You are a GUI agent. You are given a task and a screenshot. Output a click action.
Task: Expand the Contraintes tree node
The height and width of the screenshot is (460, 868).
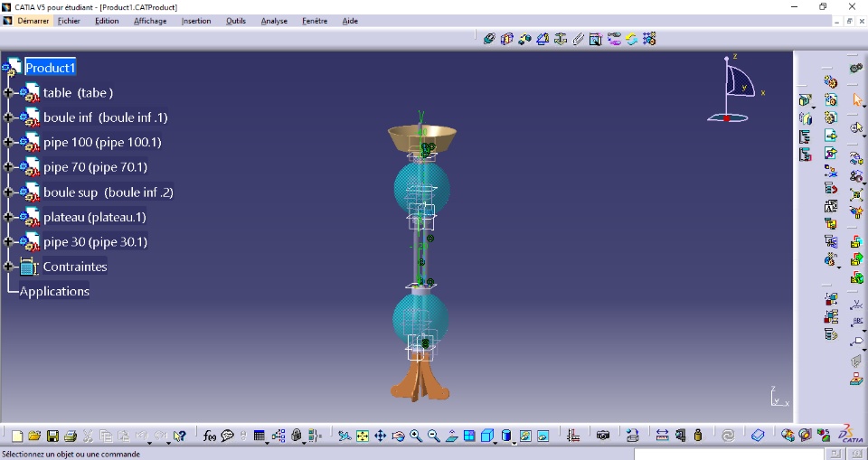pos(8,267)
